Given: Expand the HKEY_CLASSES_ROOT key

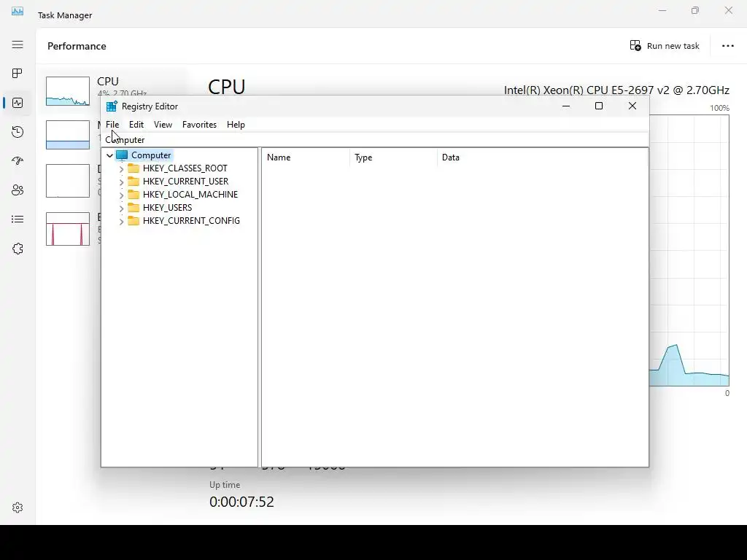Looking at the screenshot, I should tap(122, 168).
